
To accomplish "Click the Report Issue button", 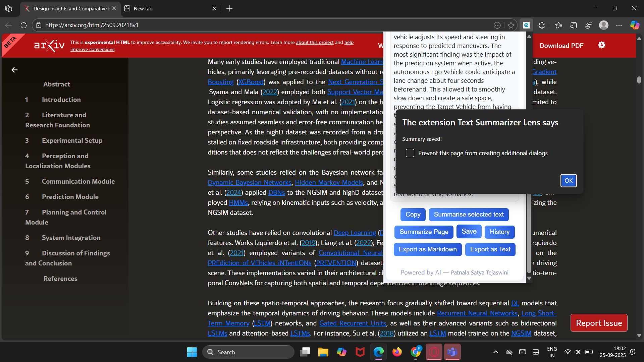I will pos(599,323).
